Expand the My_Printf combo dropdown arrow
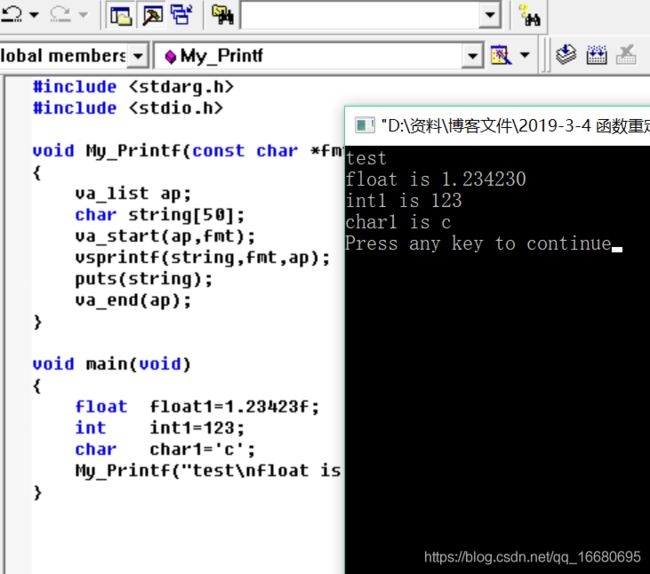 473,56
